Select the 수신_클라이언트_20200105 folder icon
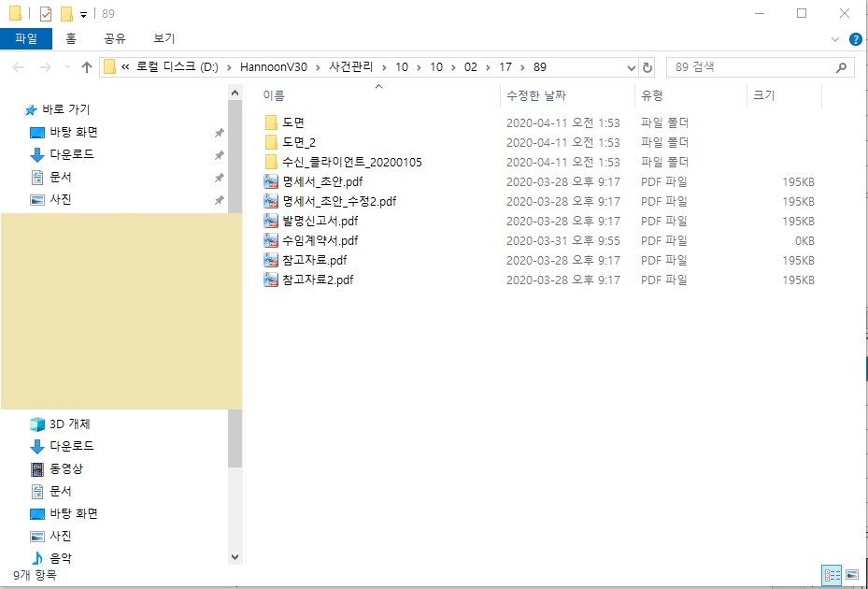The width and height of the screenshot is (868, 589). (x=271, y=162)
